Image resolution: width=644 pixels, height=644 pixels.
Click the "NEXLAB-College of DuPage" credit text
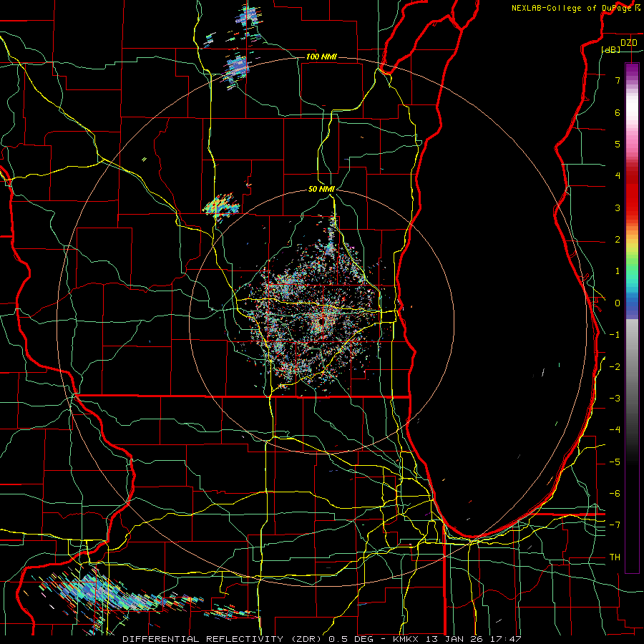tap(573, 8)
